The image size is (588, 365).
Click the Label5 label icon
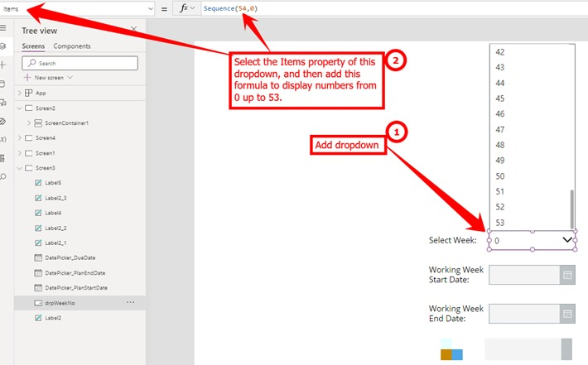pos(38,183)
